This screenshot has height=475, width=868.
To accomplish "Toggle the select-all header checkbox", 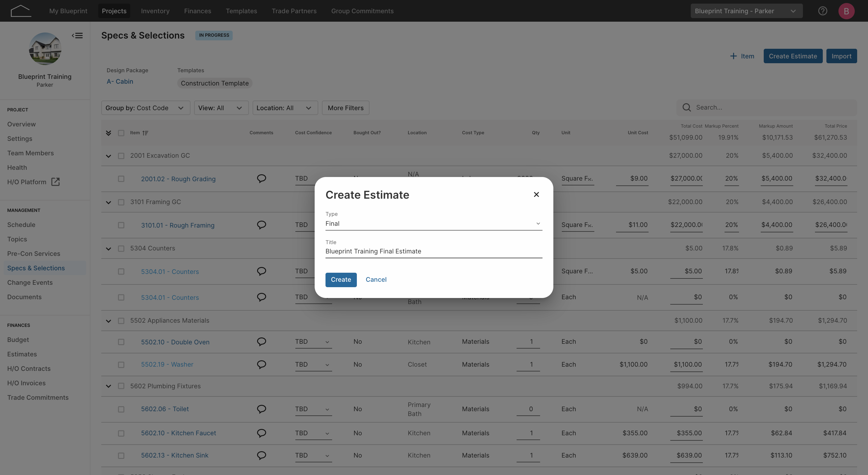I will click(x=121, y=133).
